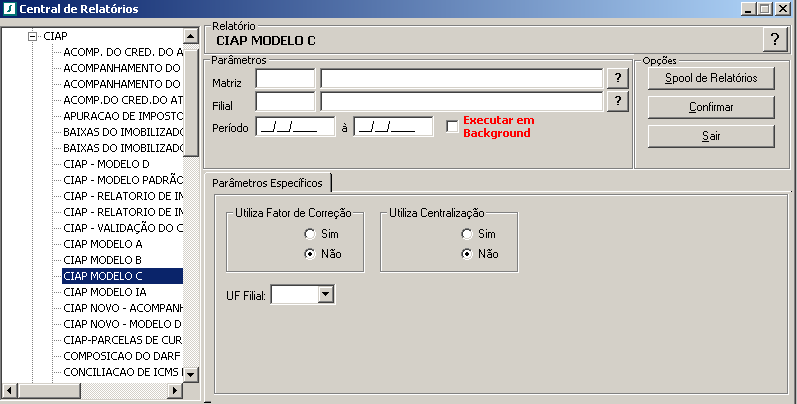Image resolution: width=797 pixels, height=404 pixels.
Task: Click tree scrollbar down arrow
Action: click(191, 375)
